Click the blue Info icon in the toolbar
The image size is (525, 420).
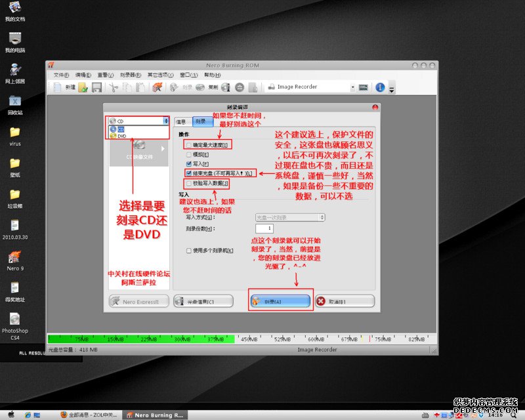tap(380, 87)
